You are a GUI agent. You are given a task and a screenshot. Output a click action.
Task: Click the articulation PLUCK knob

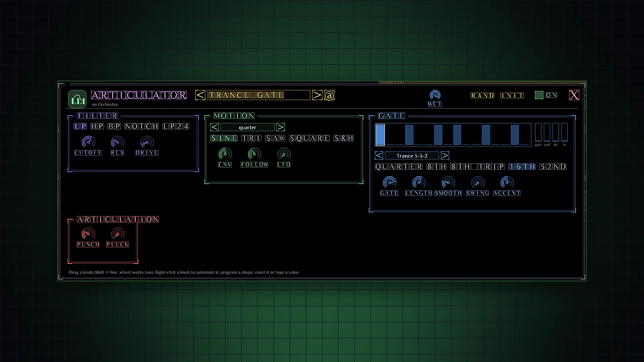point(118,234)
